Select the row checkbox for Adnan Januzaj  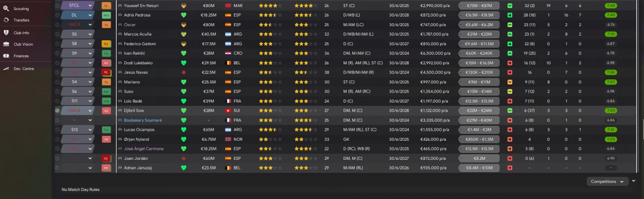click(x=57, y=168)
